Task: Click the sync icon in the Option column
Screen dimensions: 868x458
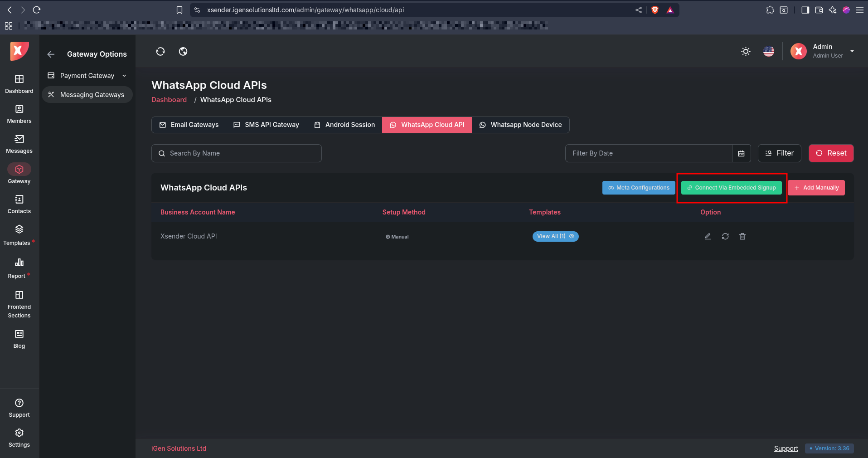Action: pyautogui.click(x=725, y=236)
